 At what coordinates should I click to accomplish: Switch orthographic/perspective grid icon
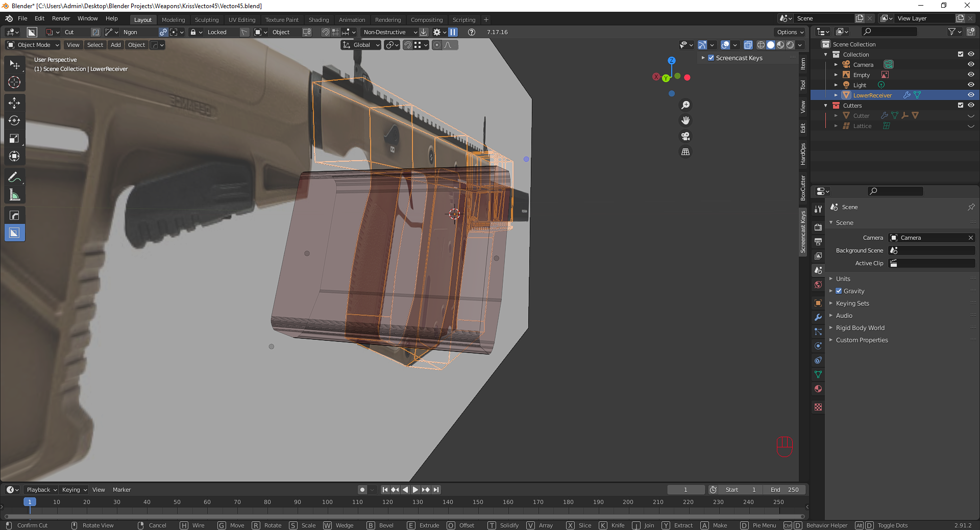[x=685, y=152]
